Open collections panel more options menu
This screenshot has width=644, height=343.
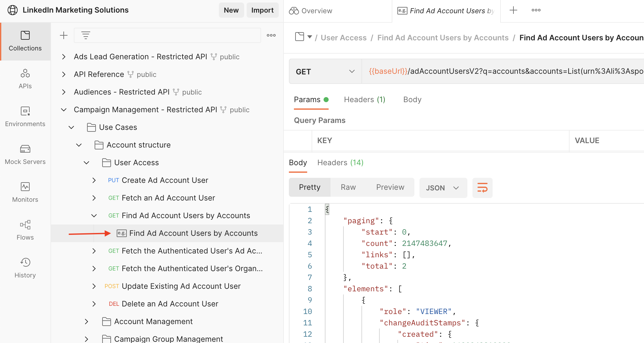(x=271, y=35)
